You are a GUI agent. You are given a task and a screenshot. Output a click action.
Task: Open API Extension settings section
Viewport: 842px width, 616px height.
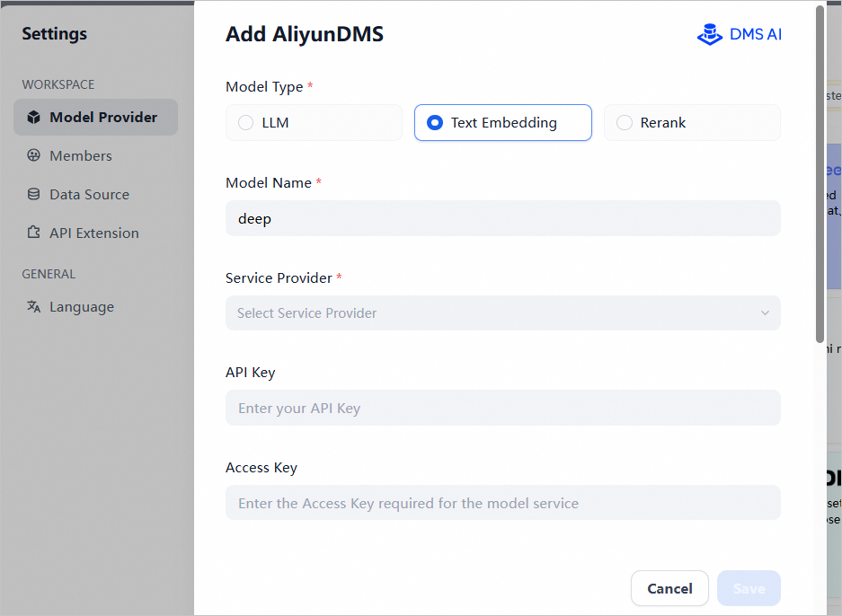point(95,233)
